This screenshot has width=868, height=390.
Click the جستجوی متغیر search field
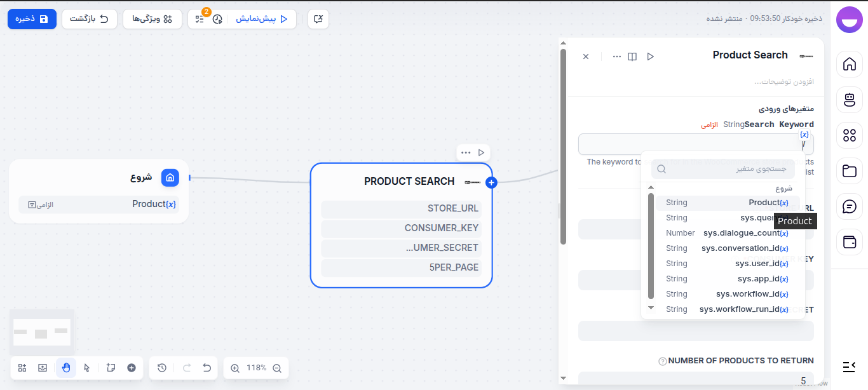(x=724, y=168)
